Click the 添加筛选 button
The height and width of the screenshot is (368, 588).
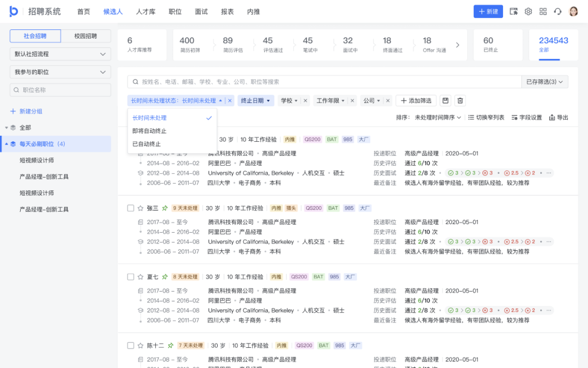tap(416, 101)
